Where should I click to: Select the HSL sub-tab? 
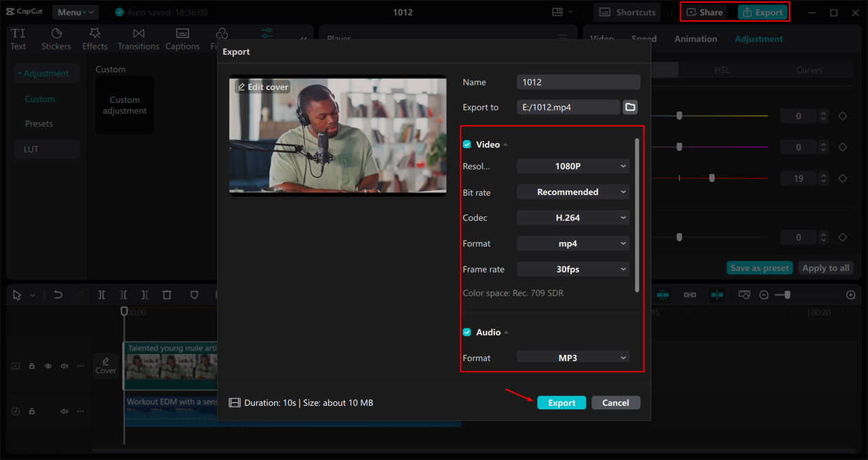[x=722, y=70]
